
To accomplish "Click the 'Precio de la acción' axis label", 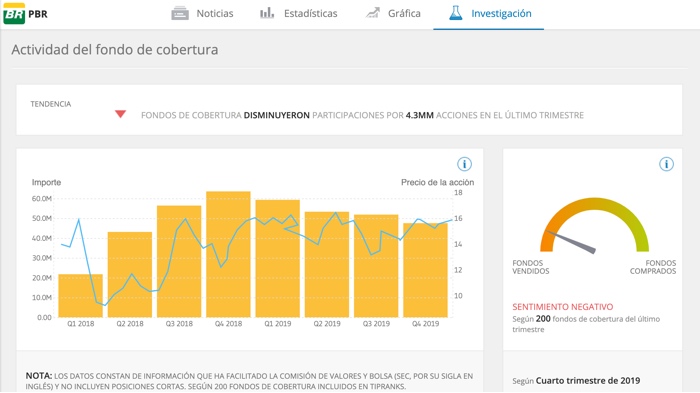I will coord(438,182).
